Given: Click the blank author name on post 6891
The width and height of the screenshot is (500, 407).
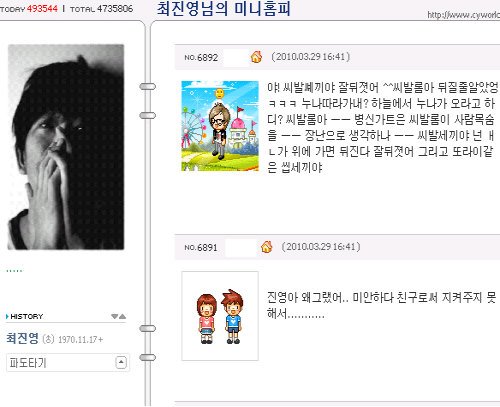Looking at the screenshot, I should 241,248.
